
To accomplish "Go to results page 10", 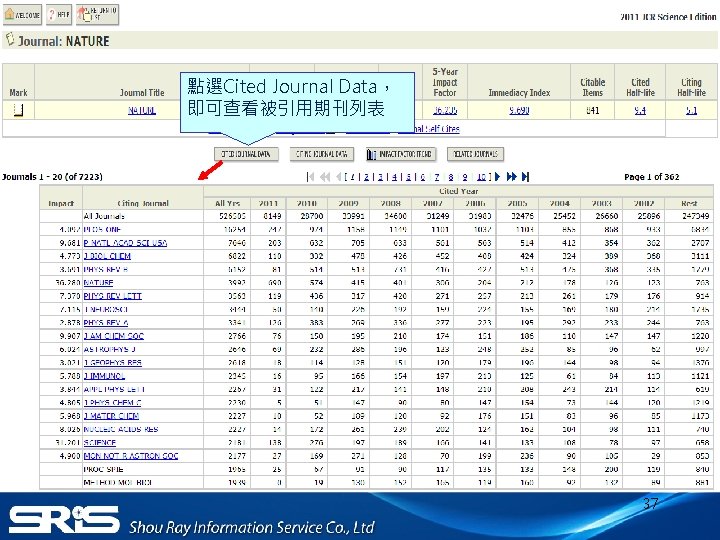I will click(x=481, y=177).
